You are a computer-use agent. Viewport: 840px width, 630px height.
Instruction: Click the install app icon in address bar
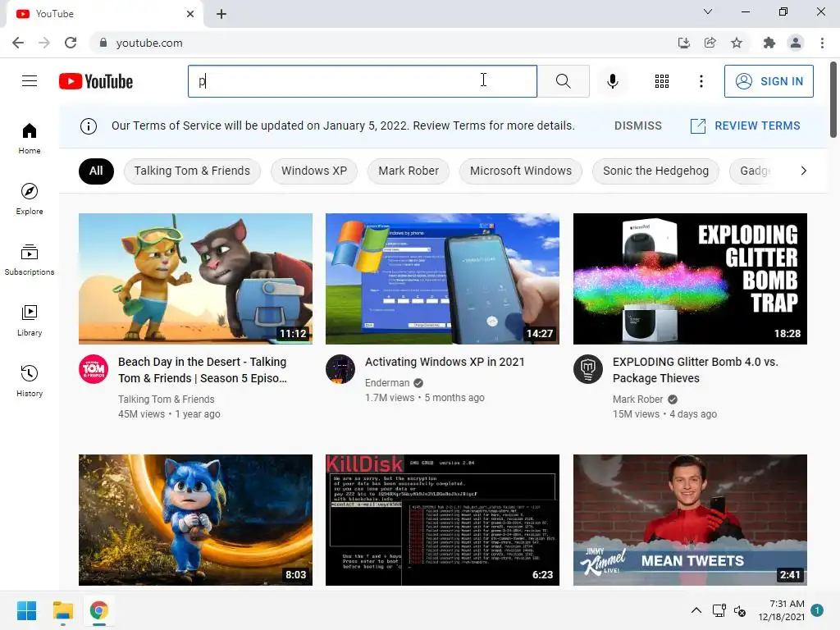[x=683, y=43]
